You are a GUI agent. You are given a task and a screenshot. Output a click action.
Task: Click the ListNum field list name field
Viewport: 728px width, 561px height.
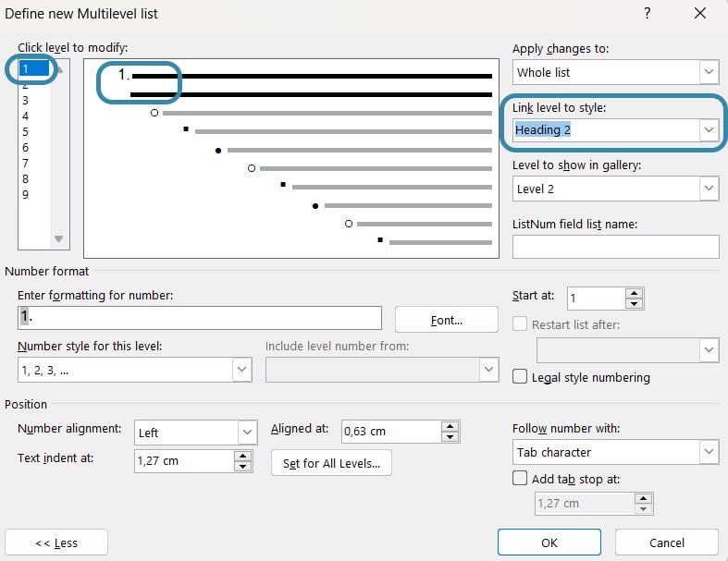(x=615, y=247)
